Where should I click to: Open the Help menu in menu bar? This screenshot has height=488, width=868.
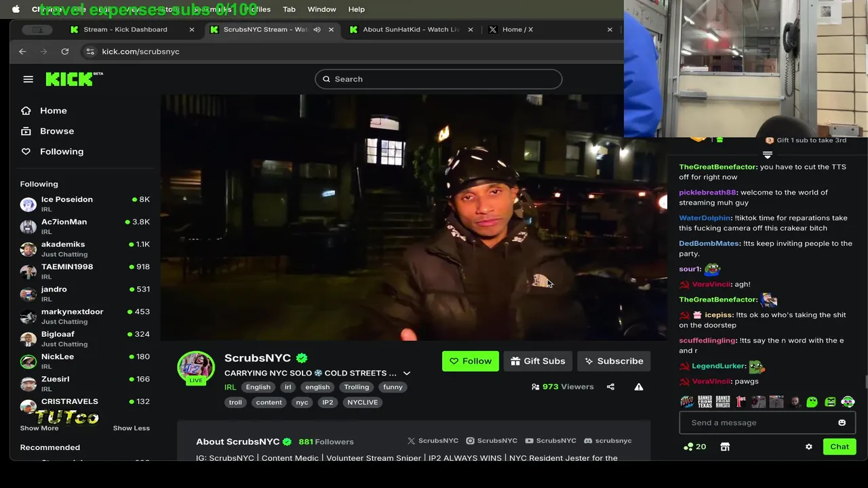click(357, 9)
